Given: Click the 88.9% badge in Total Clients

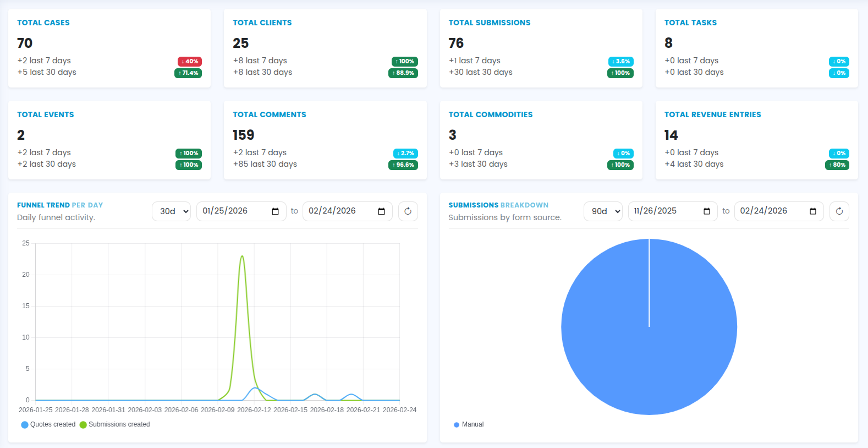Looking at the screenshot, I should tap(403, 73).
